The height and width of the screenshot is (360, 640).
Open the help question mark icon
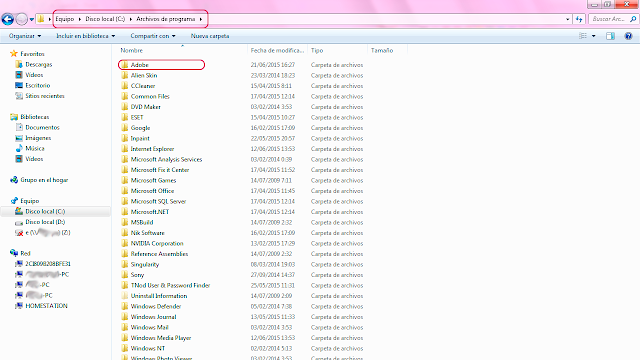coord(629,36)
